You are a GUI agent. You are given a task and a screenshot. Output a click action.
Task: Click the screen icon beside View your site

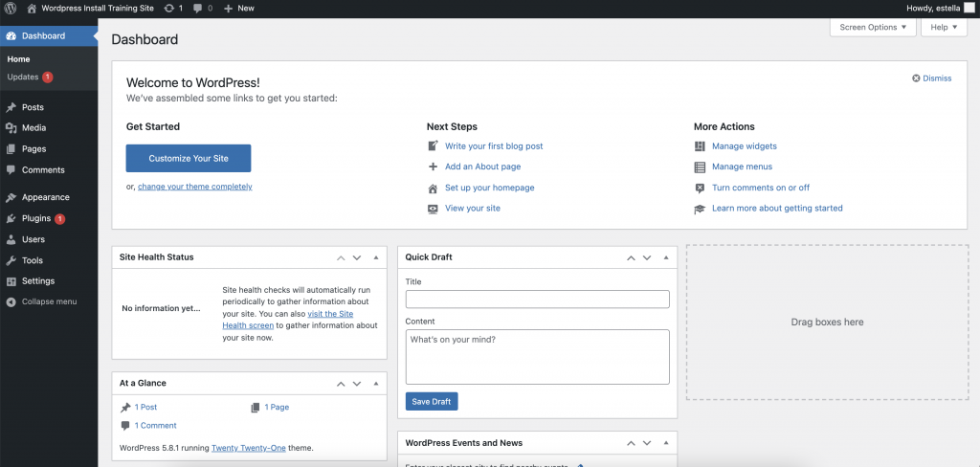(x=434, y=209)
